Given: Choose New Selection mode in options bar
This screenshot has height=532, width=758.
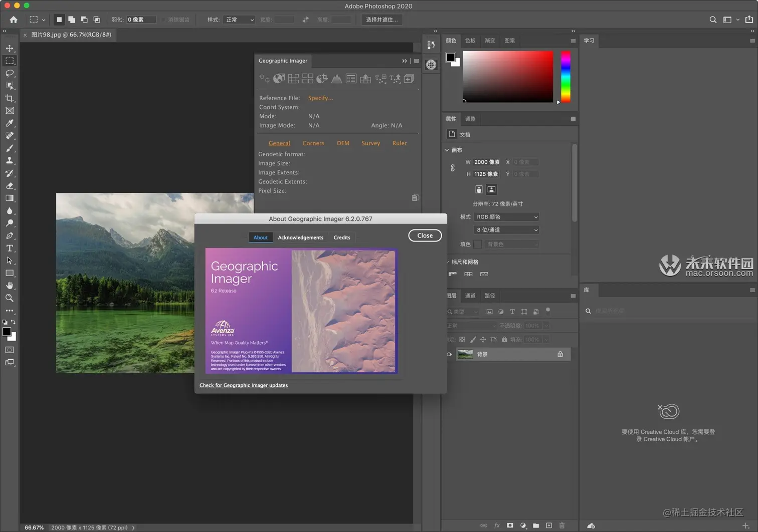Looking at the screenshot, I should [x=59, y=20].
